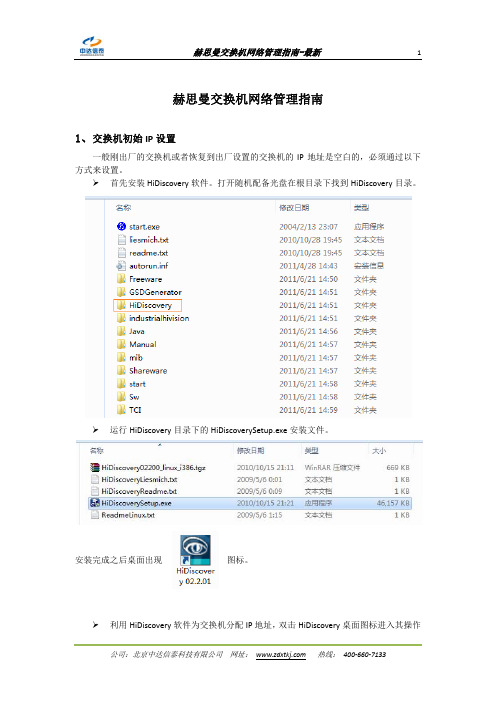Click the start folder icon
Image resolution: width=496 pixels, height=702 pixels.
click(121, 384)
